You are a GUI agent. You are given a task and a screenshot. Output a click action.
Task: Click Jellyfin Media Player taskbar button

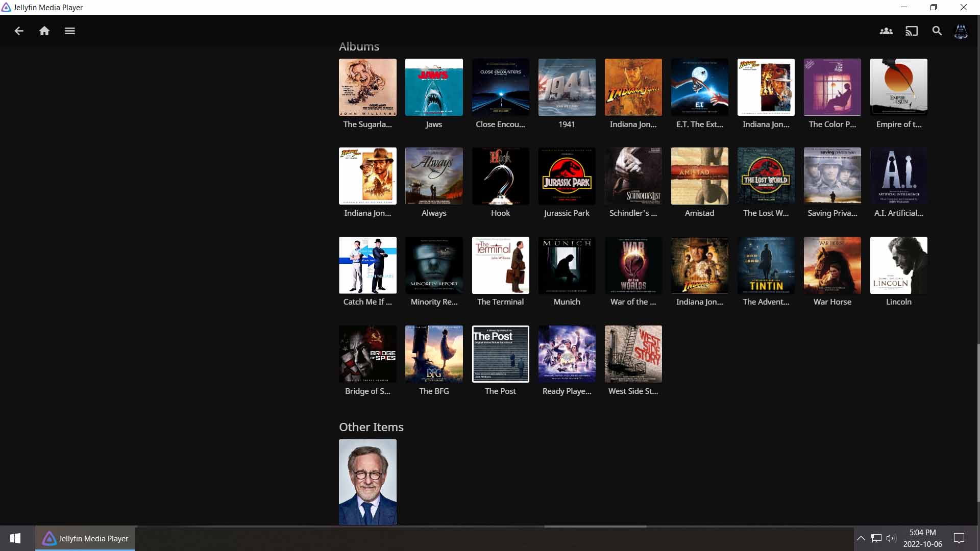pyautogui.click(x=85, y=538)
